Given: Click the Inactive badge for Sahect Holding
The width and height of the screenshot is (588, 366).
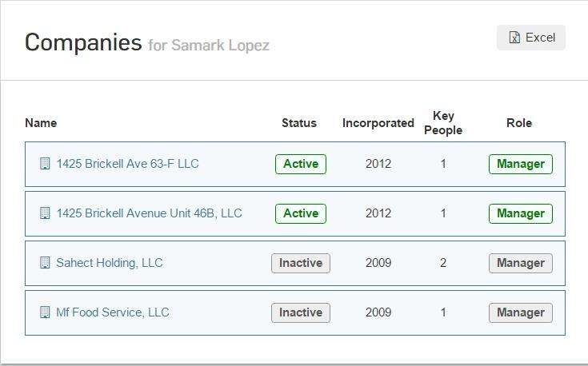Looking at the screenshot, I should [301, 263].
